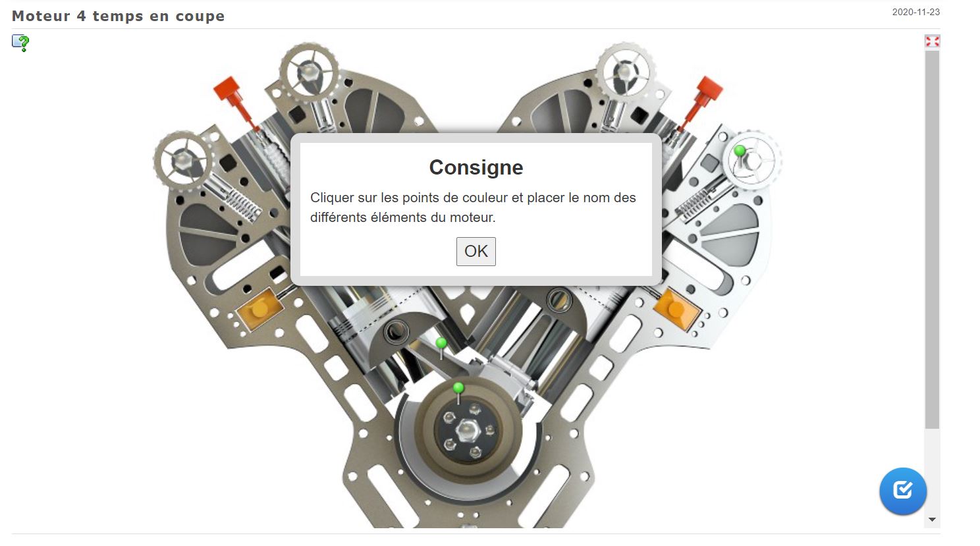Select green pin on crankshaft center
Viewport: 980px width, 546px height.
(458, 388)
